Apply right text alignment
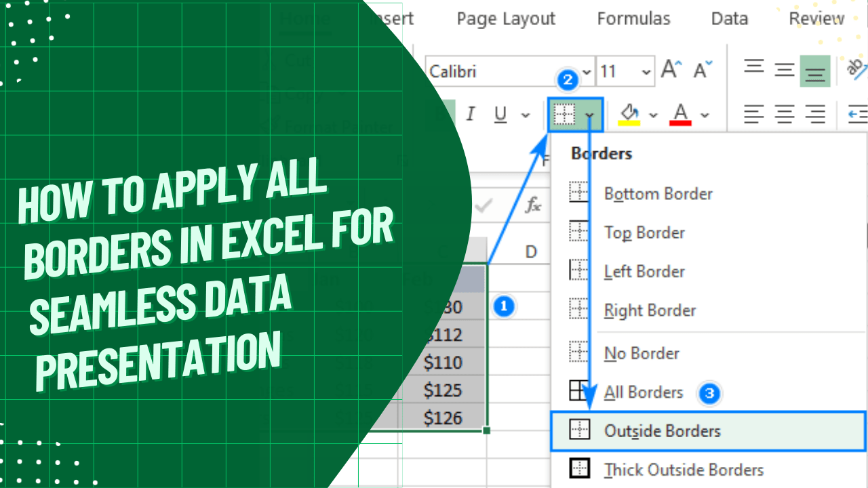The height and width of the screenshot is (488, 868). click(815, 114)
